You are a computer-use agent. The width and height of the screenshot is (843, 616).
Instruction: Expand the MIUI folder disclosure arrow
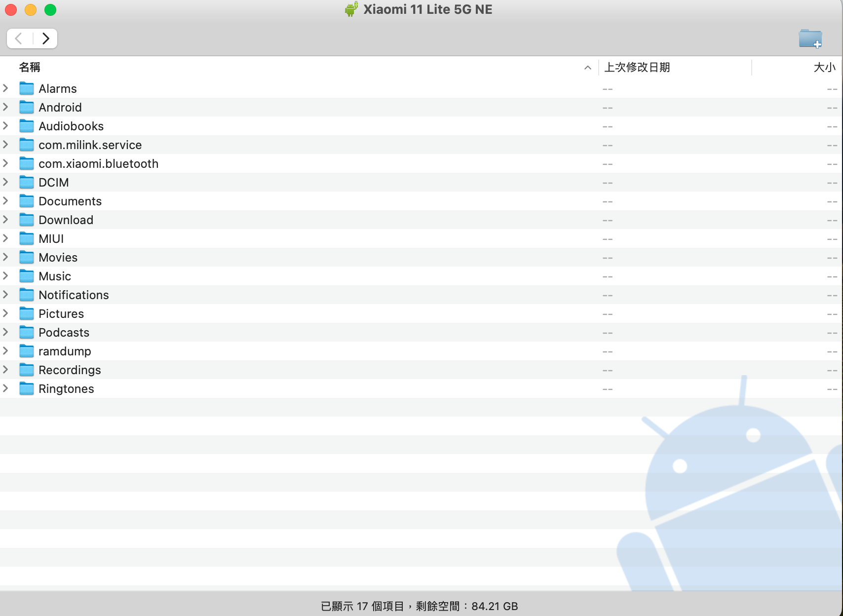click(6, 238)
